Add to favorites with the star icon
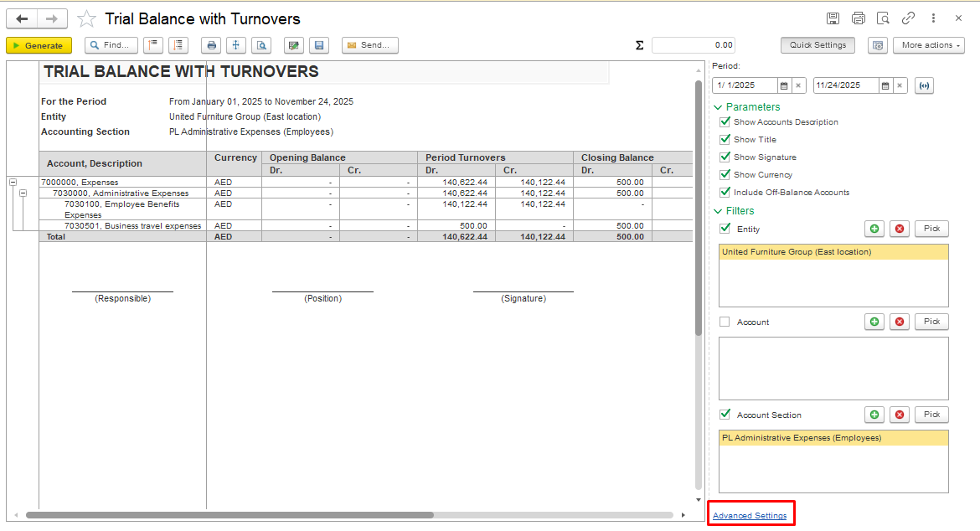 pos(86,18)
